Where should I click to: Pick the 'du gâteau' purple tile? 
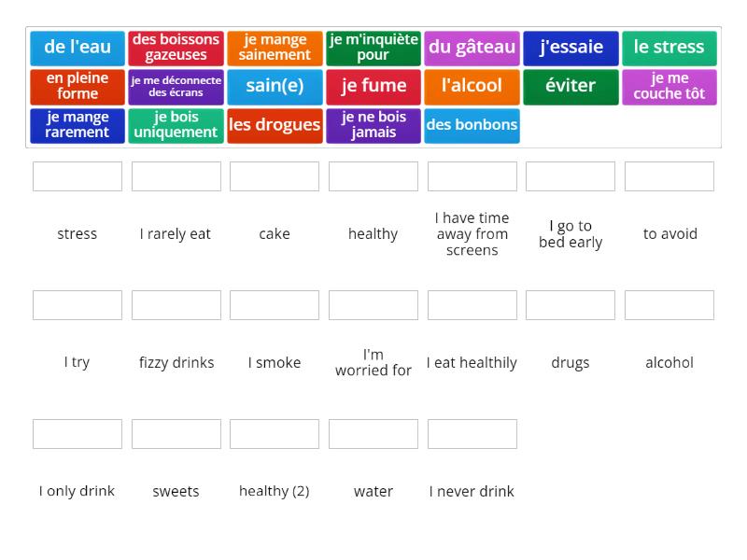(472, 48)
